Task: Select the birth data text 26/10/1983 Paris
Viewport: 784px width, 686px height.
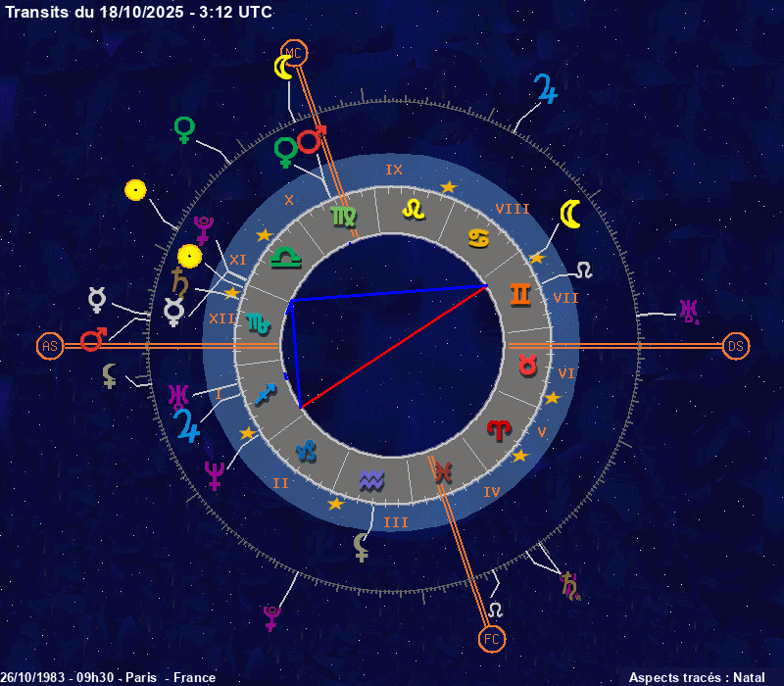Action: (108, 677)
